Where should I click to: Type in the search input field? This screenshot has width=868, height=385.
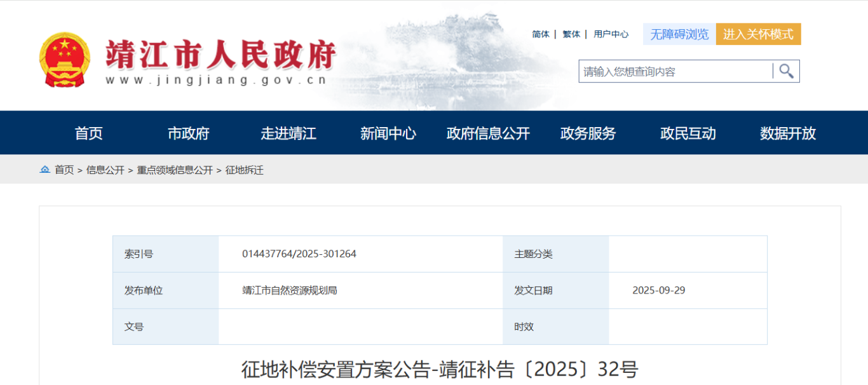tap(674, 72)
